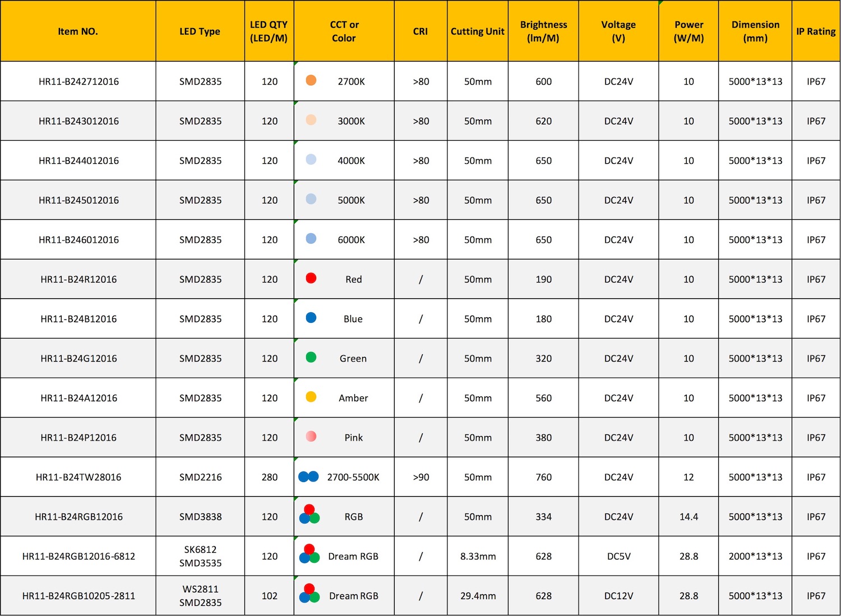Image resolution: width=841 pixels, height=616 pixels.
Task: Click the Dream RGB icon in SK6812 row
Action: 309,553
